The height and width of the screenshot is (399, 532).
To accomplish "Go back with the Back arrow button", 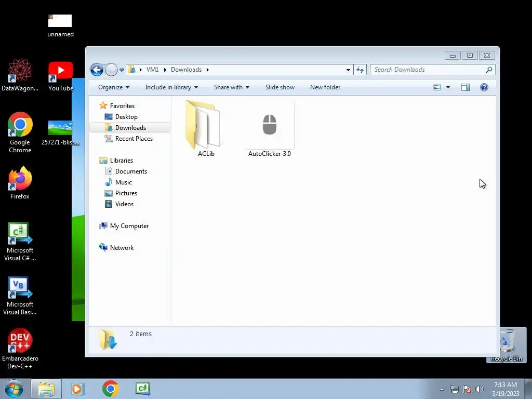I will click(97, 70).
